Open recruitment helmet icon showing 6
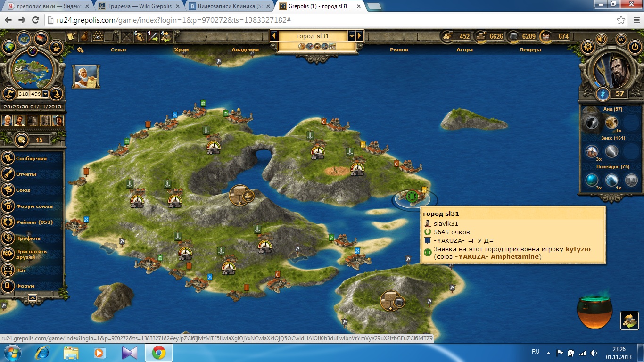 140,36
